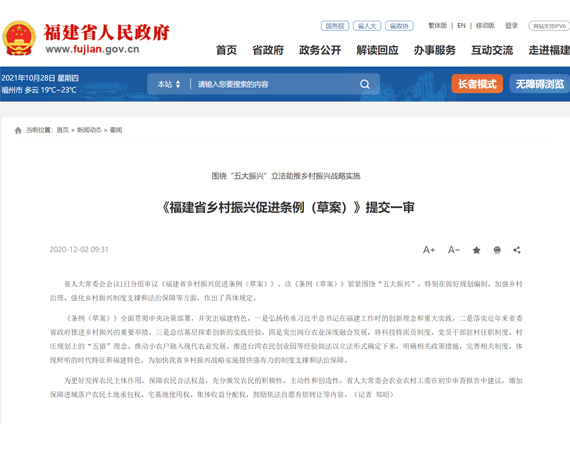Open 省政府 navigation item

(x=268, y=50)
